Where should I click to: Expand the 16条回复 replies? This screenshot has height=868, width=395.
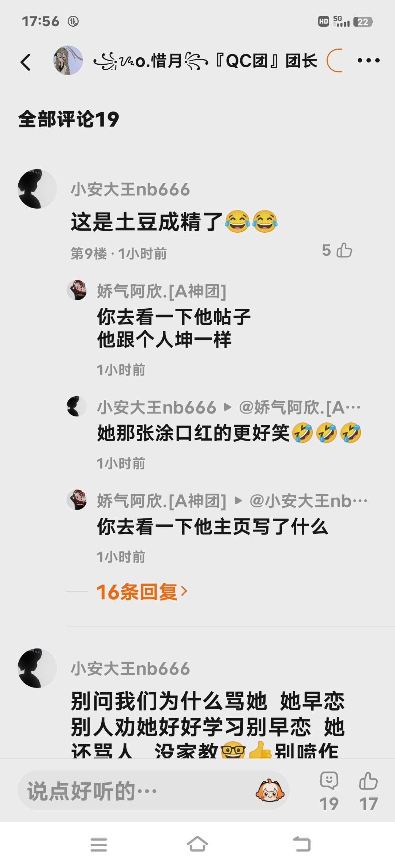(142, 591)
